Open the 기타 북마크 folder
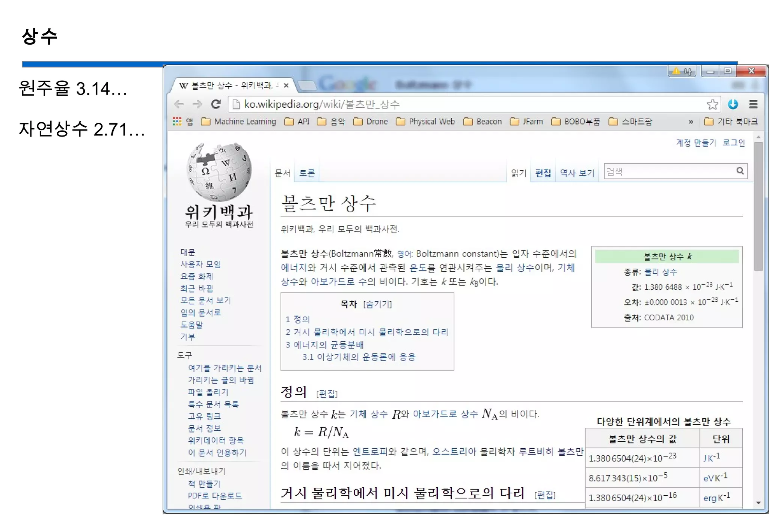The image size is (769, 532). pyautogui.click(x=731, y=122)
